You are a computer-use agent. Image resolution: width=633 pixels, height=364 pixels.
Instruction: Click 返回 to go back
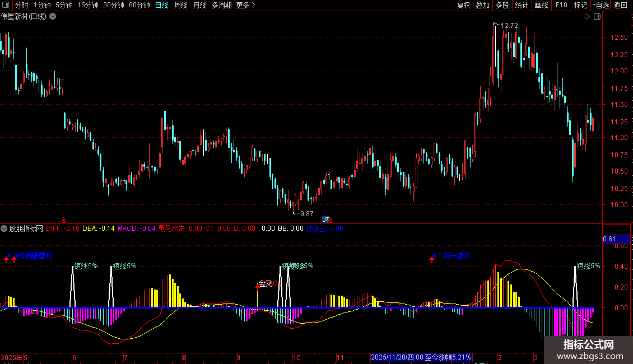coord(621,5)
